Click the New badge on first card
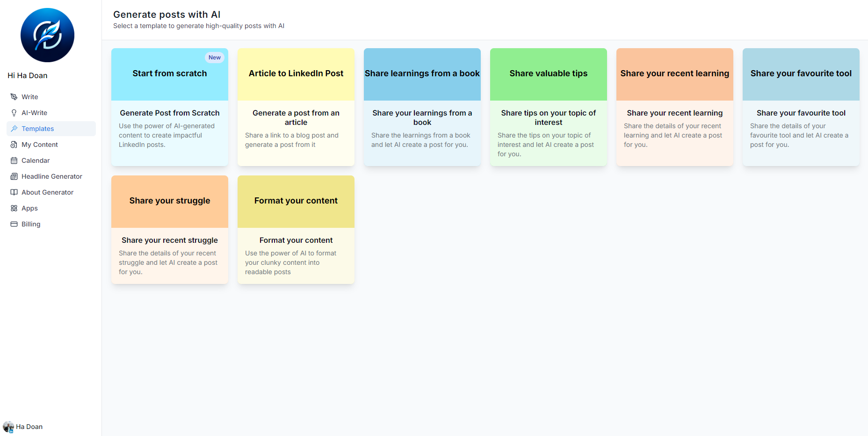 [215, 58]
